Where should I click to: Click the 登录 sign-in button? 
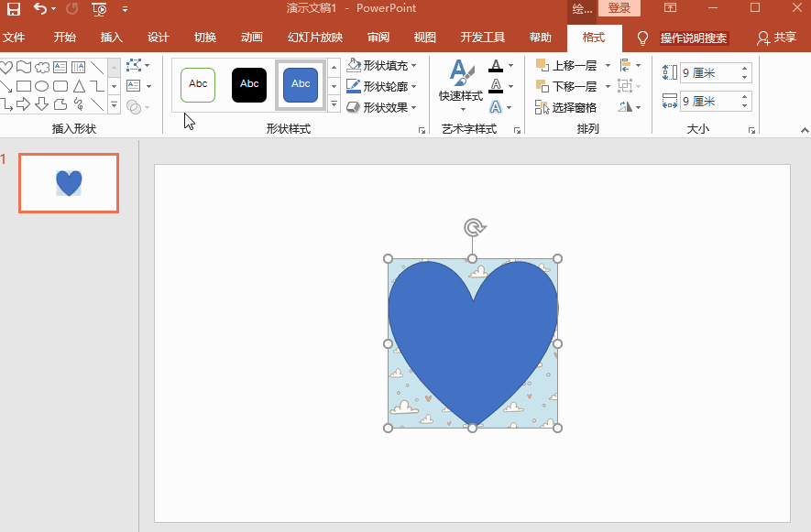619,8
